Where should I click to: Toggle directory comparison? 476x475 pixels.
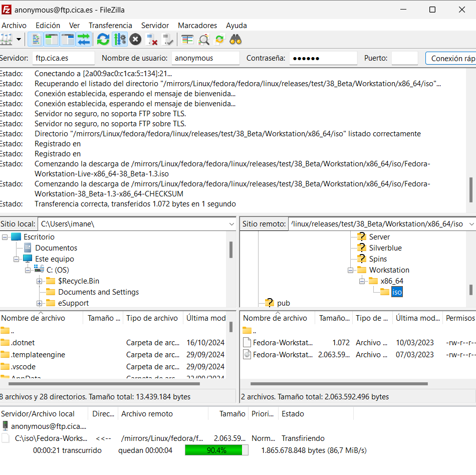[x=203, y=39]
